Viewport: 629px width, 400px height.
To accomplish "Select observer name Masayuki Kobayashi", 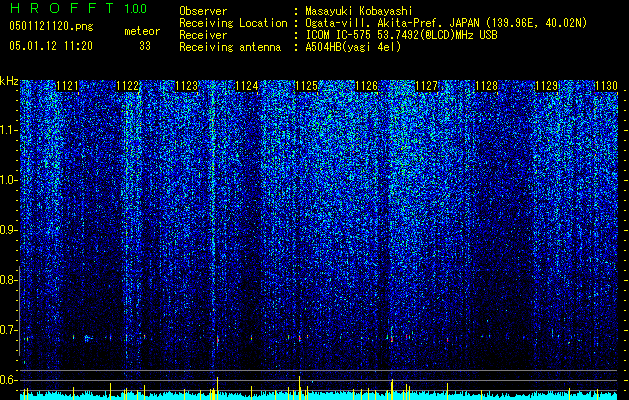I will (x=359, y=11).
